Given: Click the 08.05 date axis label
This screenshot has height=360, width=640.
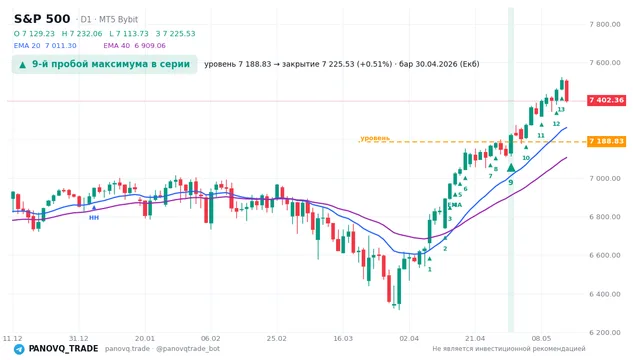Looking at the screenshot, I should 541,338.
